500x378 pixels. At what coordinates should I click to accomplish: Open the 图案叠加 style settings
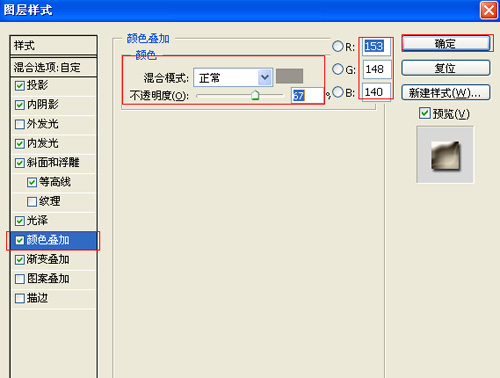pyautogui.click(x=48, y=278)
